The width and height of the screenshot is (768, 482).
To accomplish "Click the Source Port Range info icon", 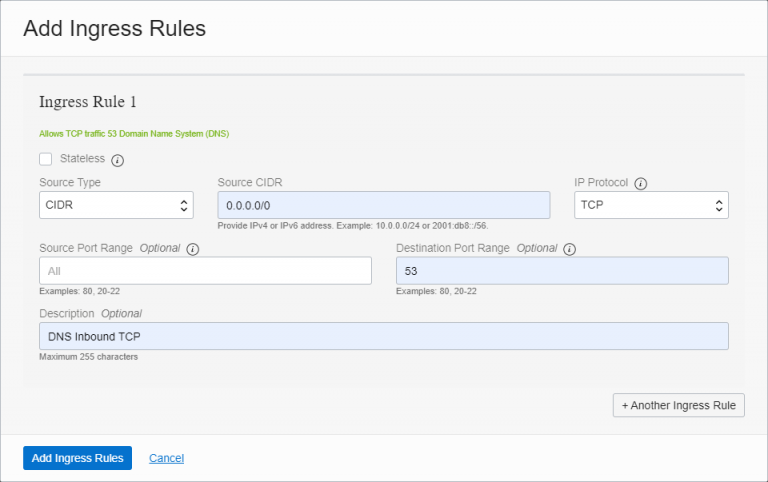I will tap(193, 249).
